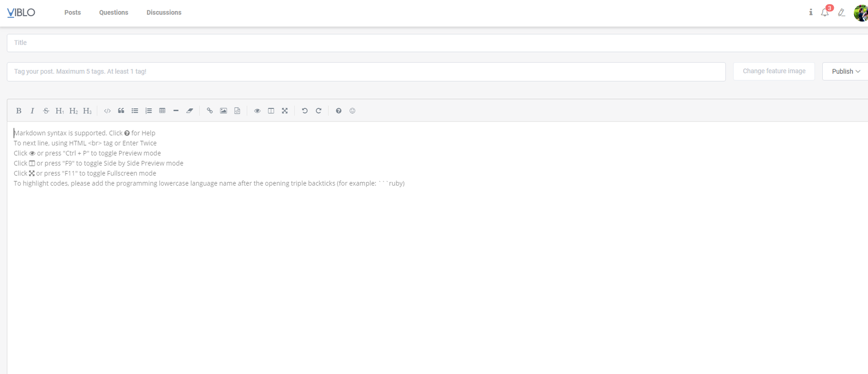Open the Questions menu item

(x=114, y=13)
